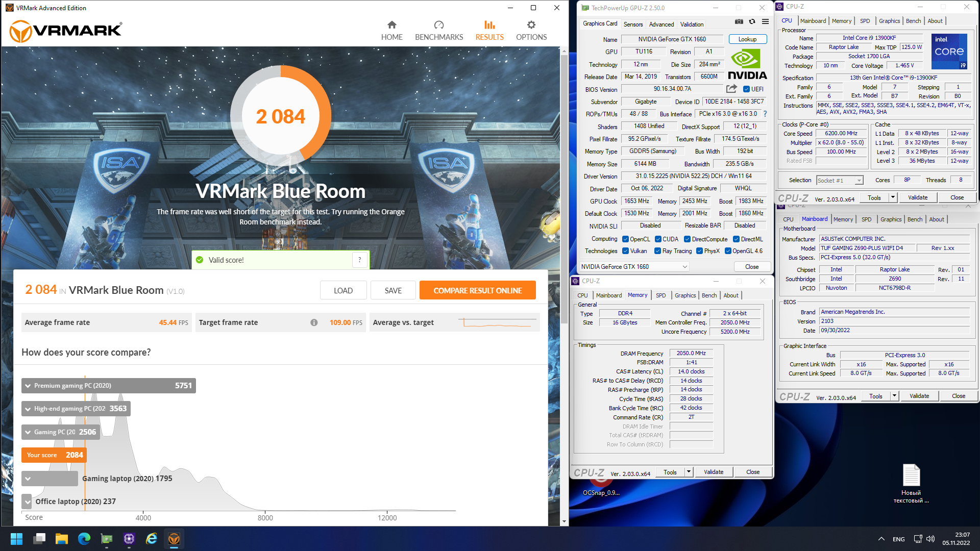Open the GPU-Z hamburger menu
This screenshot has width=980, height=551.
[x=765, y=21]
